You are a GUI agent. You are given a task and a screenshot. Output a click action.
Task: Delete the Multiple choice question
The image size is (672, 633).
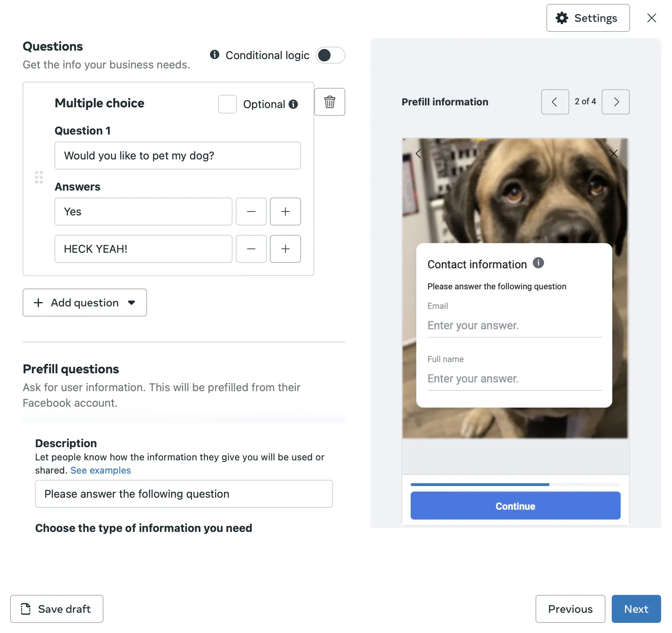(329, 102)
